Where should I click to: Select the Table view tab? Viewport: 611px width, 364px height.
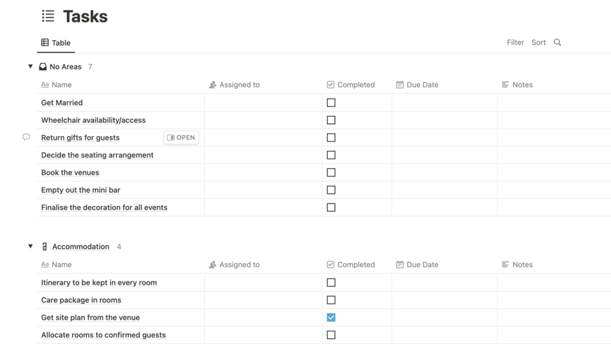(x=56, y=43)
